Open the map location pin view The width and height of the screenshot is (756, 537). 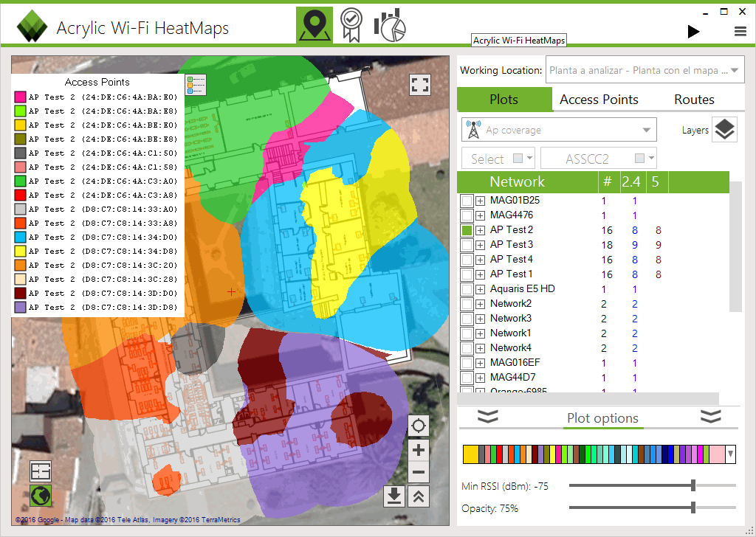[x=315, y=26]
